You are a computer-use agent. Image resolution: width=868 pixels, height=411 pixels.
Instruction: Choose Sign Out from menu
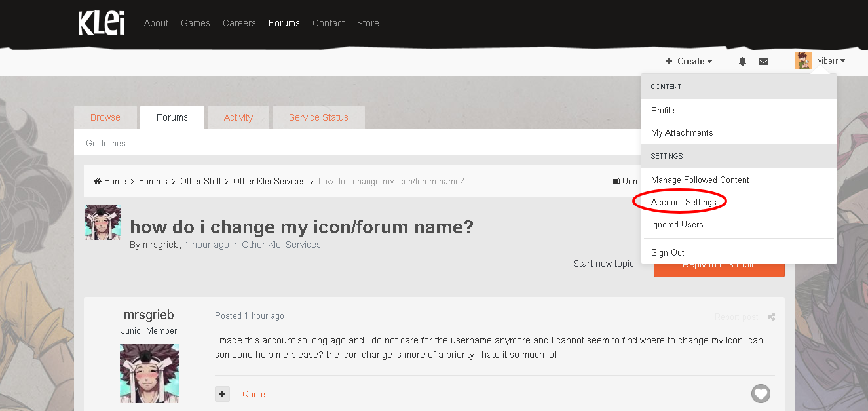click(x=668, y=252)
